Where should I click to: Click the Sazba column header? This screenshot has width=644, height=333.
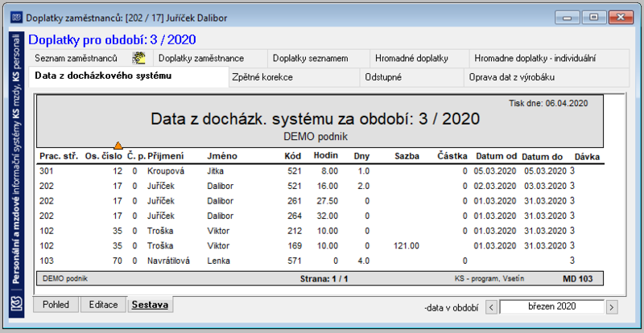(x=407, y=156)
